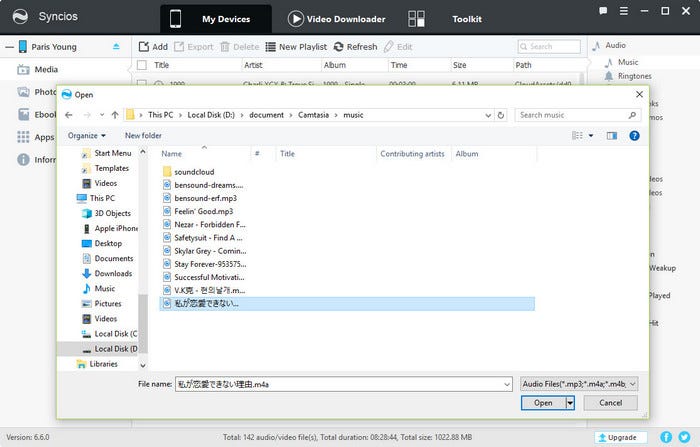Click the Cancel button
700x447 pixels.
pos(610,403)
